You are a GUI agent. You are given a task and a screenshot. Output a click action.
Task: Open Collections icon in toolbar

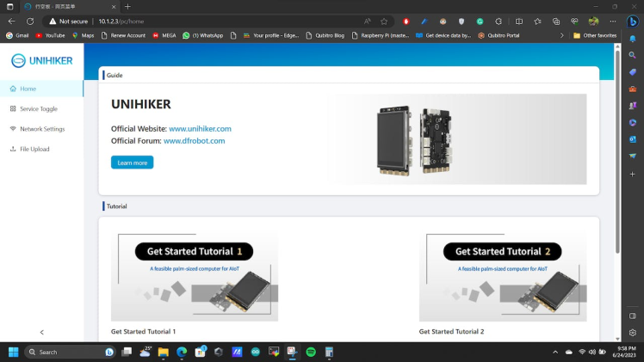pos(556,21)
